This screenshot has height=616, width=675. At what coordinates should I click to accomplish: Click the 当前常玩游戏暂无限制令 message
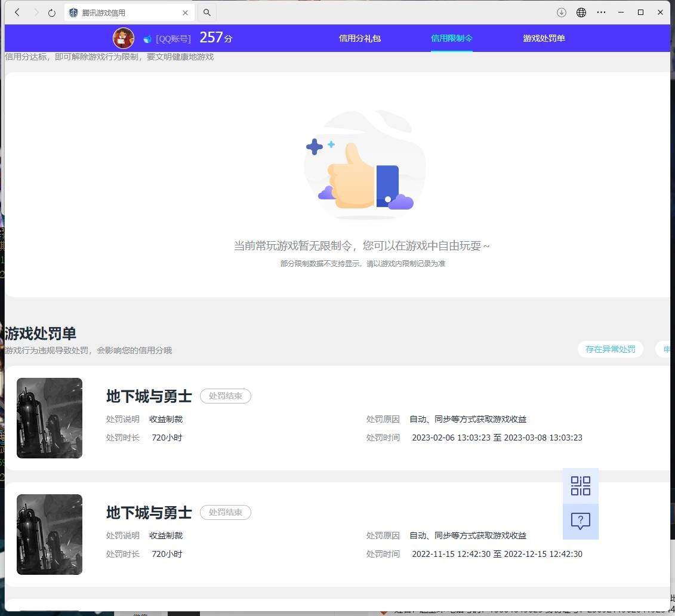pos(362,246)
